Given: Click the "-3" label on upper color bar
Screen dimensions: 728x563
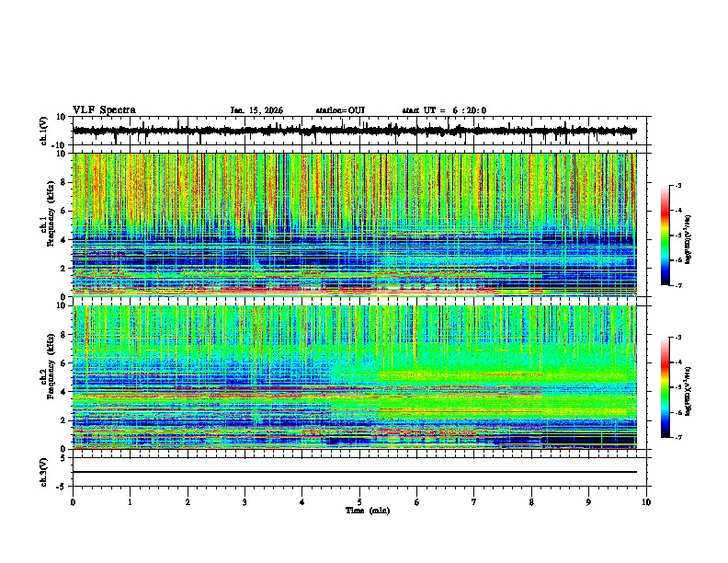Looking at the screenshot, I should [677, 185].
